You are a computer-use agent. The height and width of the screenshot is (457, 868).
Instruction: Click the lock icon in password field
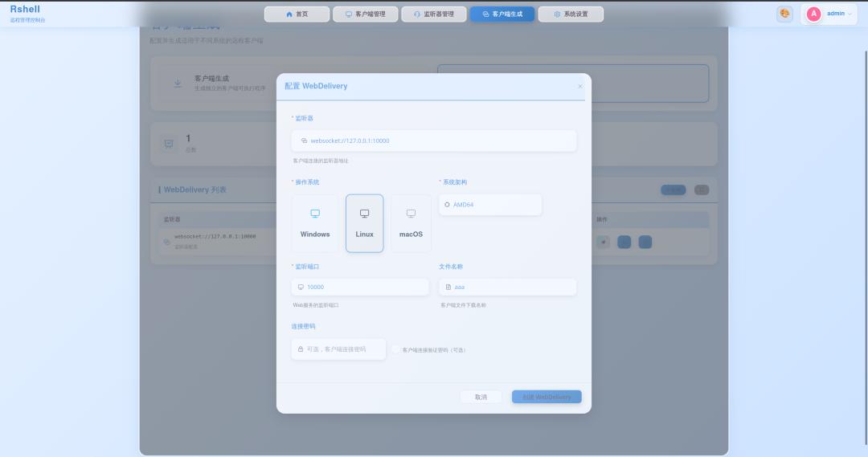click(x=301, y=349)
